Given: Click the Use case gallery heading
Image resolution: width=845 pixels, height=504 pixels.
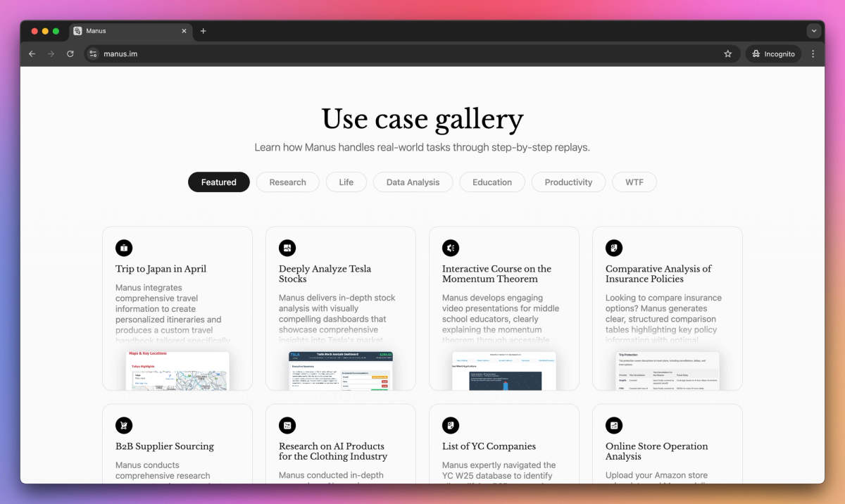Looking at the screenshot, I should tap(423, 119).
